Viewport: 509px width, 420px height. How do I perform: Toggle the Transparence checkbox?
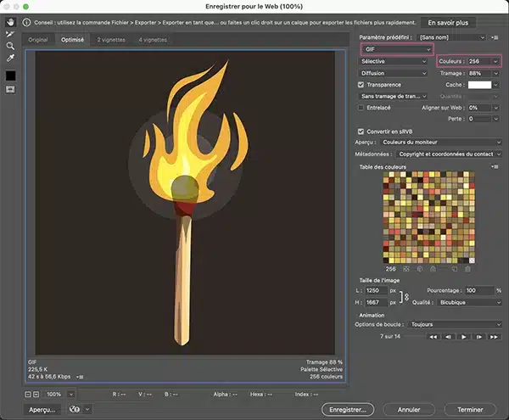[361, 85]
